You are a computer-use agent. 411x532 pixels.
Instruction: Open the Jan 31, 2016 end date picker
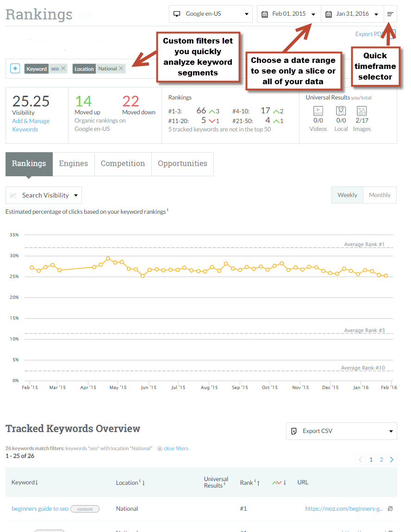352,14
